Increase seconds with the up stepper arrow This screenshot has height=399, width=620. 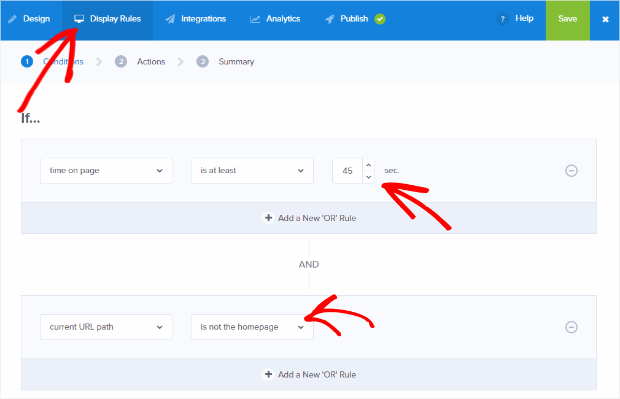coord(369,165)
